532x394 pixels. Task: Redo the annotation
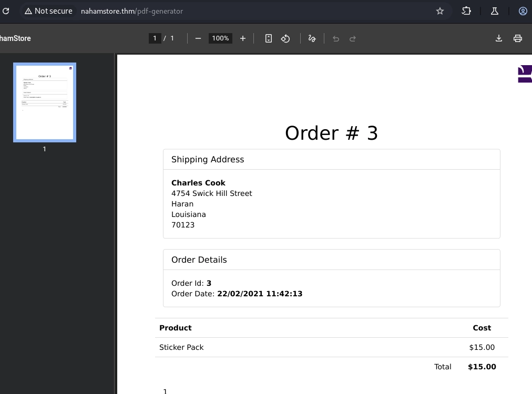click(x=353, y=39)
